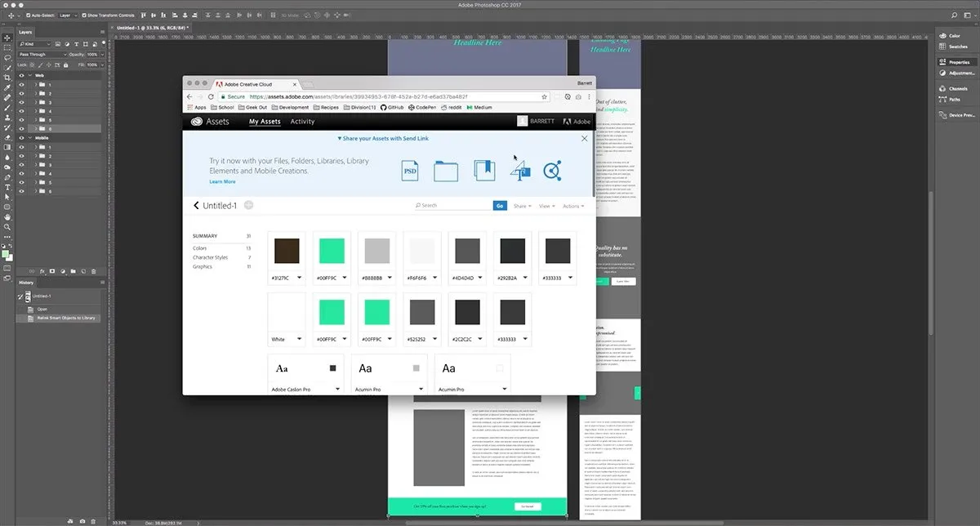Viewport: 980px width, 526px height.
Task: Hide the Web group layer visibility
Action: click(x=21, y=75)
